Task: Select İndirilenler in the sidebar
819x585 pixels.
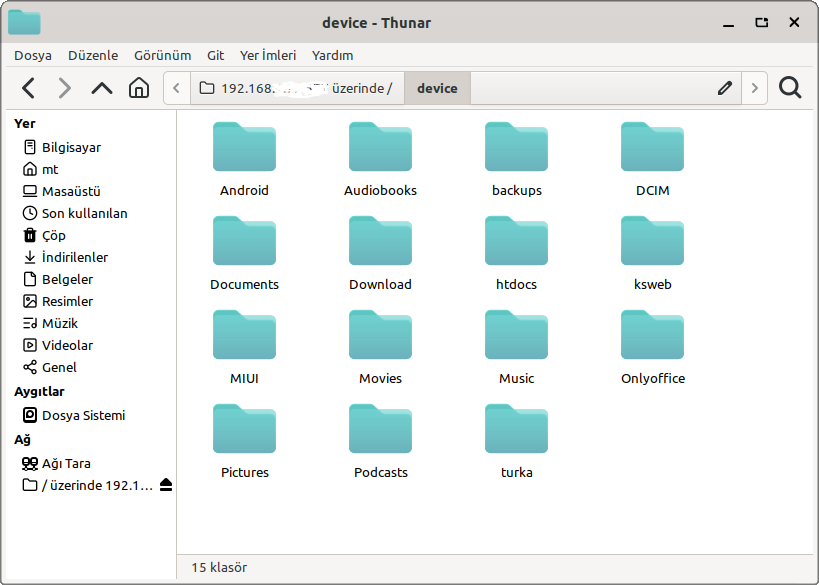Action: [x=74, y=257]
